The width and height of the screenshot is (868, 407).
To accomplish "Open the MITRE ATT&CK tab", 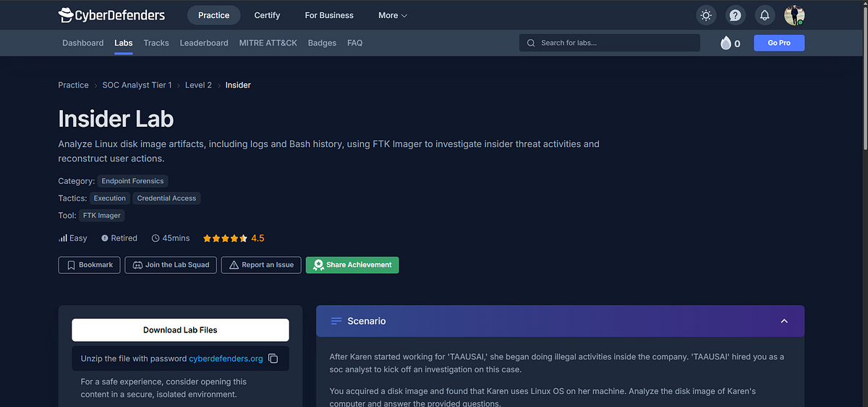I will coord(268,43).
